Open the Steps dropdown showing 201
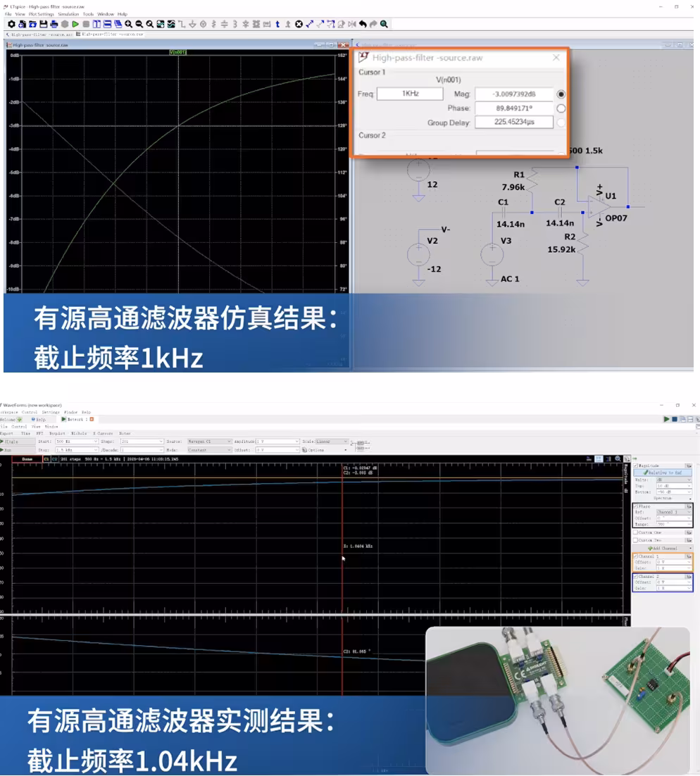 [x=142, y=442]
